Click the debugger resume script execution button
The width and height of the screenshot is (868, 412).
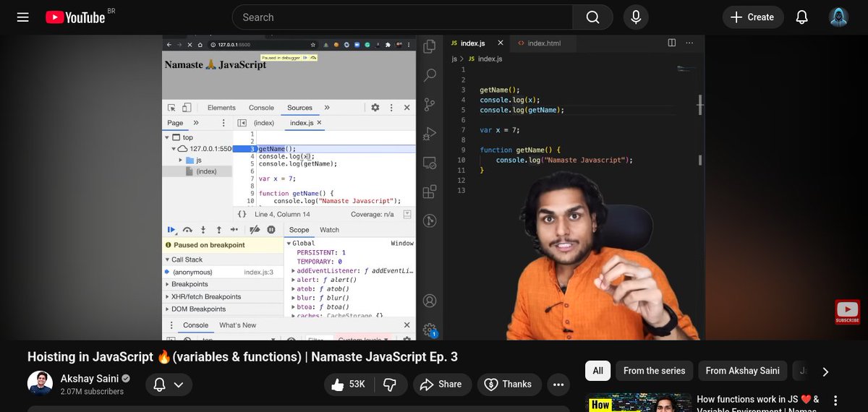[171, 230]
